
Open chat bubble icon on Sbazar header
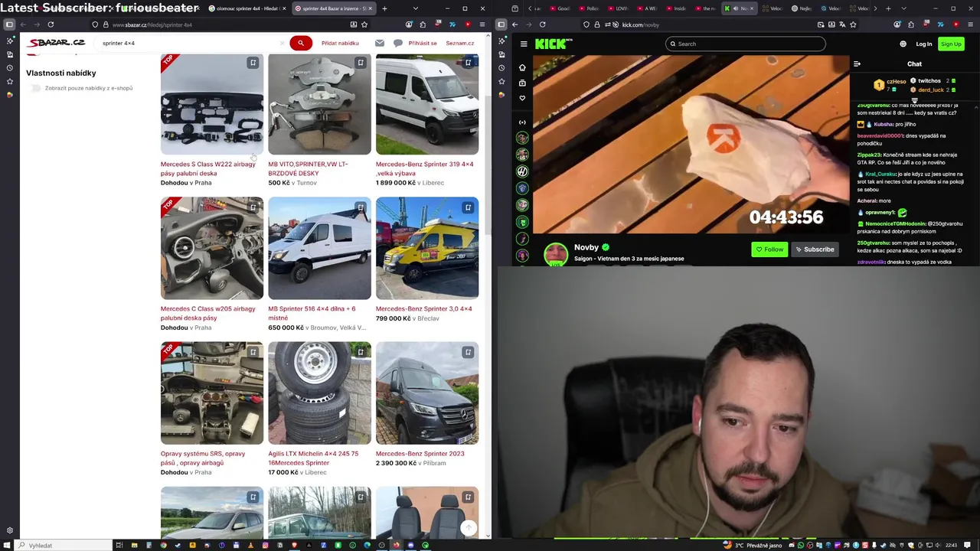pyautogui.click(x=398, y=43)
